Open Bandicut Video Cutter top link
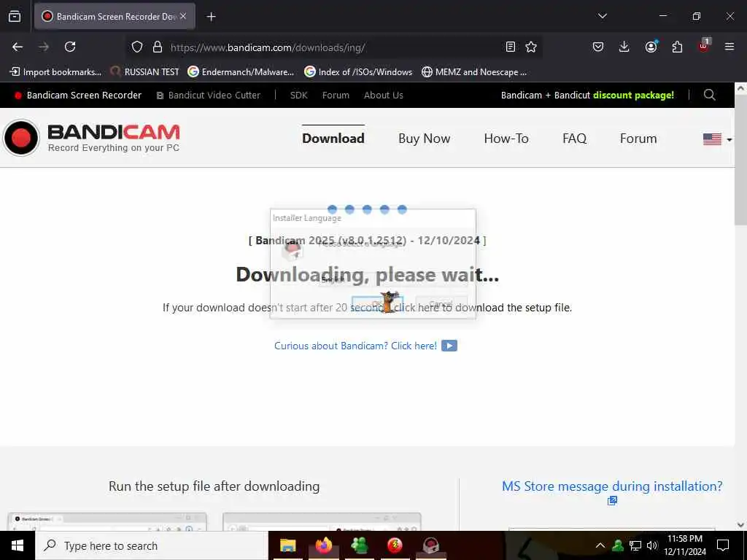 [209, 96]
